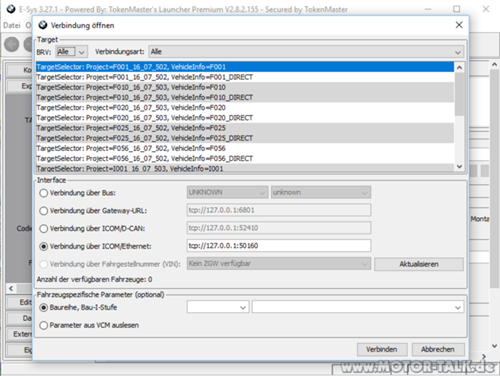Click left scroll arrow in background E-Sys panel
This screenshot has width=500, height=376.
[11, 288]
